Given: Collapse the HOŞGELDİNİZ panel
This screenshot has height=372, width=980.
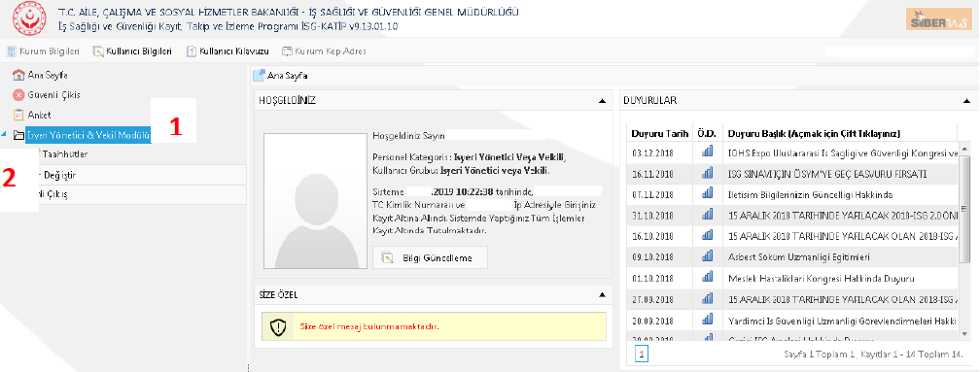Looking at the screenshot, I should pos(602,100).
